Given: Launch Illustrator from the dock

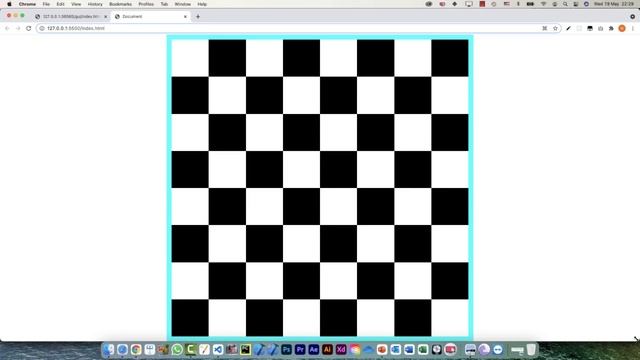Looking at the screenshot, I should (x=327, y=350).
